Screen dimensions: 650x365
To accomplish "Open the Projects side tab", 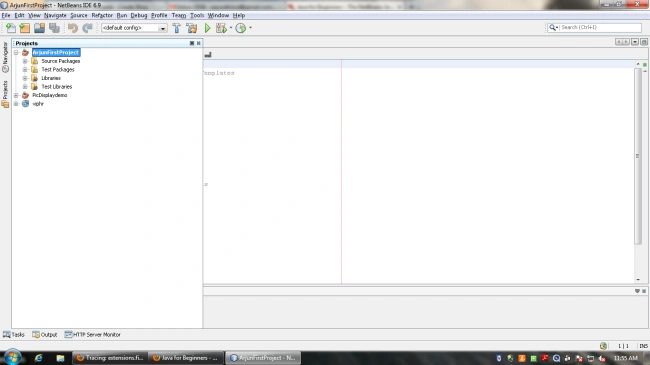I will click(5, 94).
